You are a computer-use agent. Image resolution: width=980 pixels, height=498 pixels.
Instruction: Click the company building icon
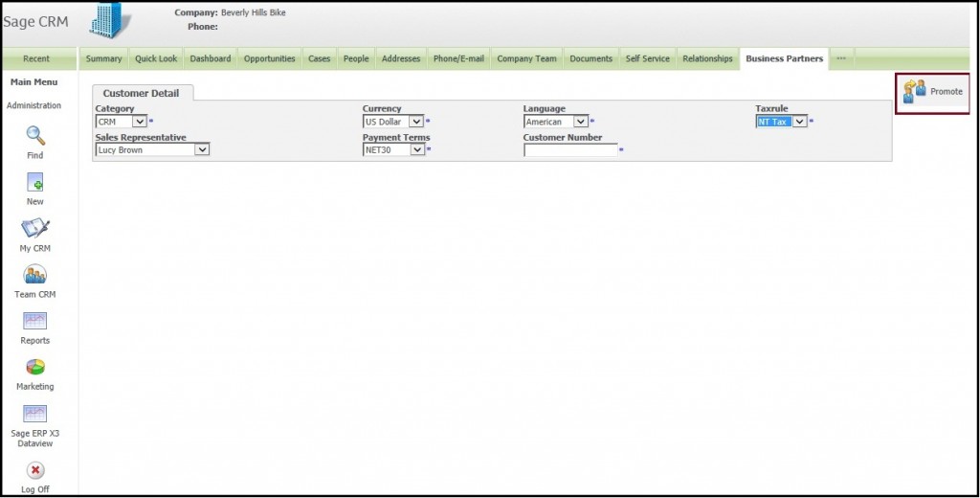tap(110, 20)
